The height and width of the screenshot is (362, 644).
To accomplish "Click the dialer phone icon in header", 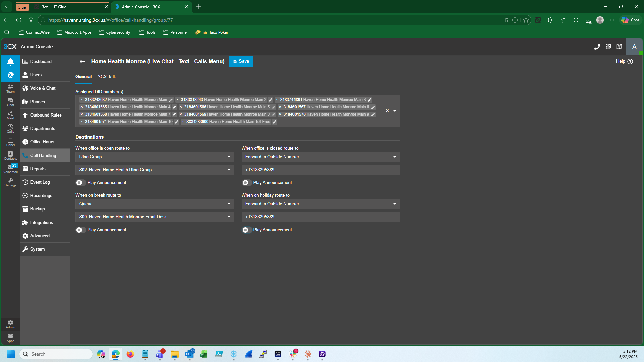I will pyautogui.click(x=597, y=47).
